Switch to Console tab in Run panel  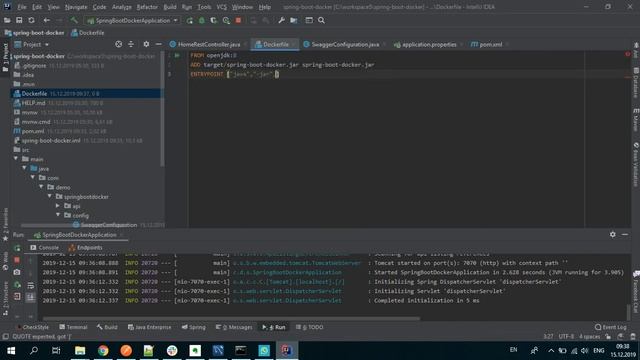click(44, 247)
